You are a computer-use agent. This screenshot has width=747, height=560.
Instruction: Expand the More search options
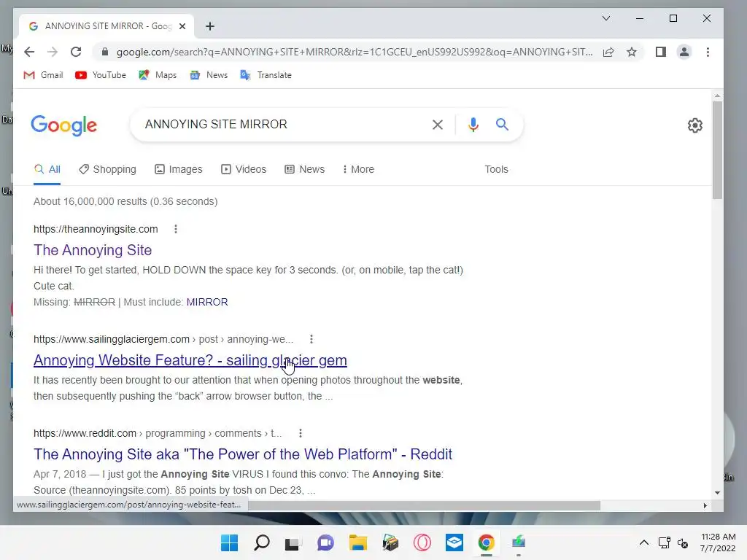pos(358,169)
